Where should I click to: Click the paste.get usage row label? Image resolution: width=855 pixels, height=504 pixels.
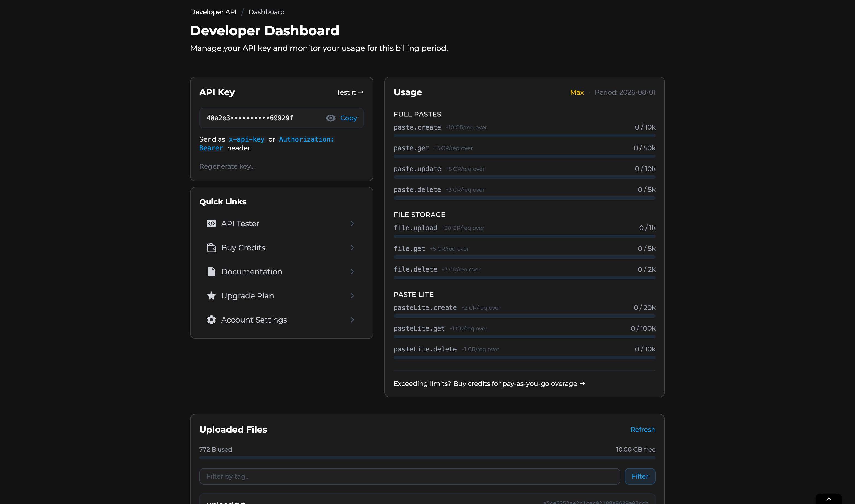[411, 148]
